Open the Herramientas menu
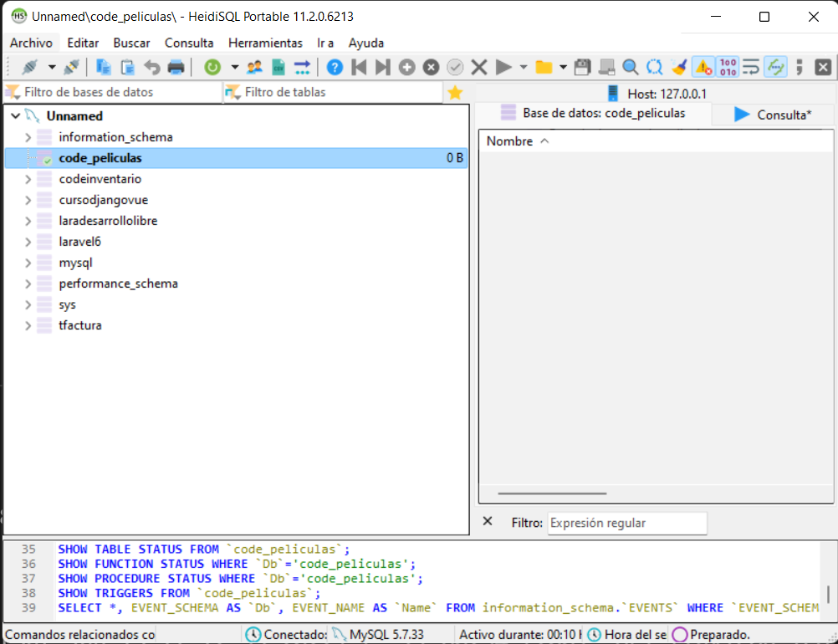The height and width of the screenshot is (644, 838). [265, 43]
